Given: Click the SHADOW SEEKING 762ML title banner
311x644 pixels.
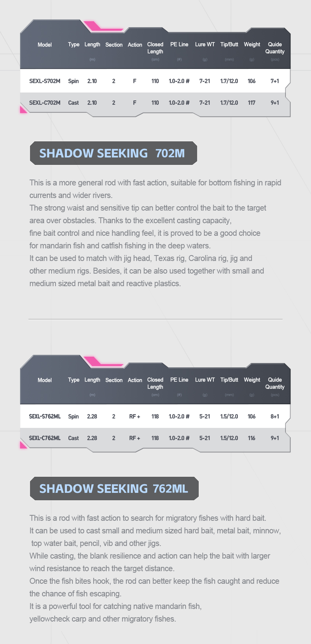Looking at the screenshot, I should coord(114,489).
